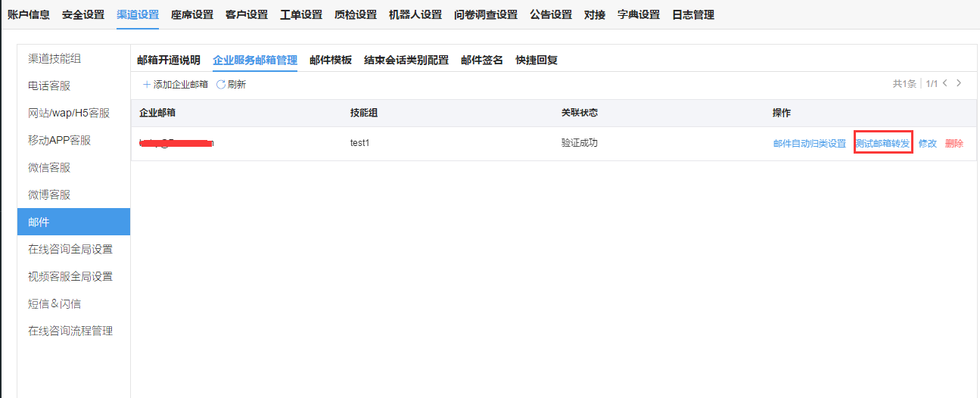Open 安全设置 top menu
Image resolution: width=980 pixels, height=398 pixels.
(83, 14)
